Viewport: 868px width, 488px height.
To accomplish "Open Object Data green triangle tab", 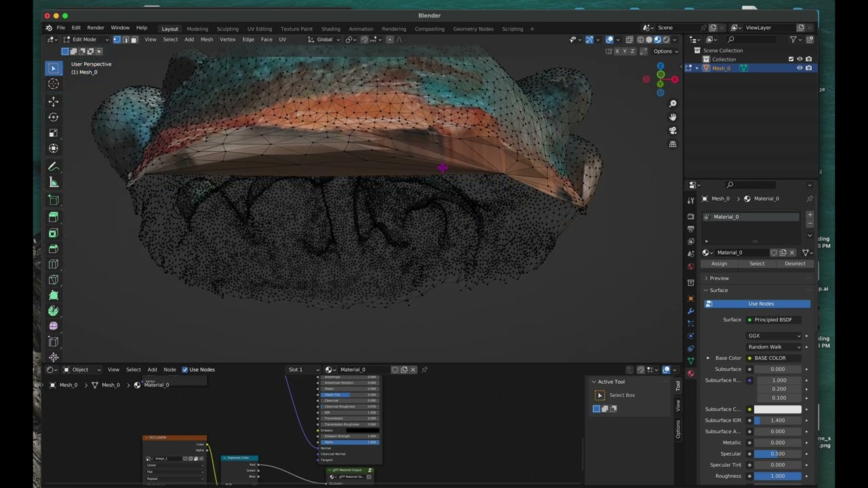I will point(691,361).
